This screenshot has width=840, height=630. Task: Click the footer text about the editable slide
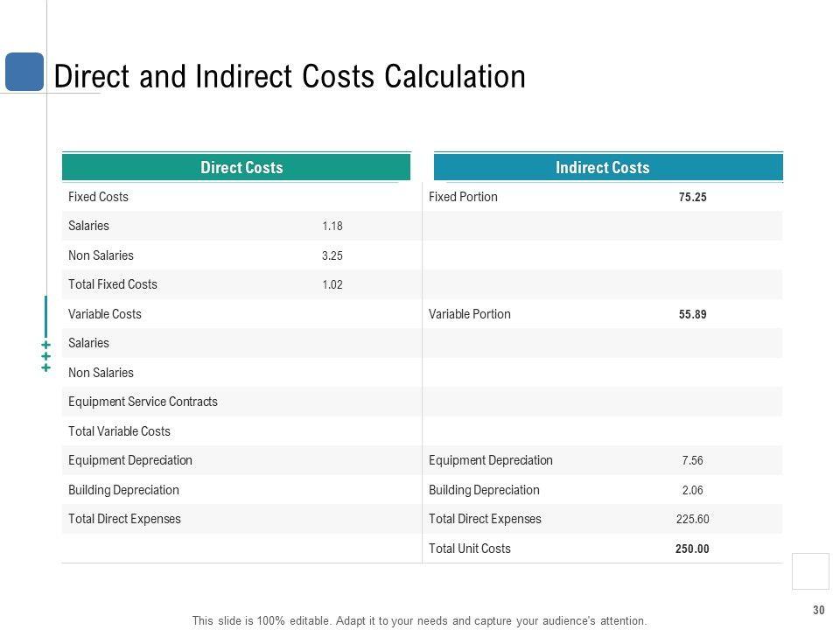(x=420, y=621)
